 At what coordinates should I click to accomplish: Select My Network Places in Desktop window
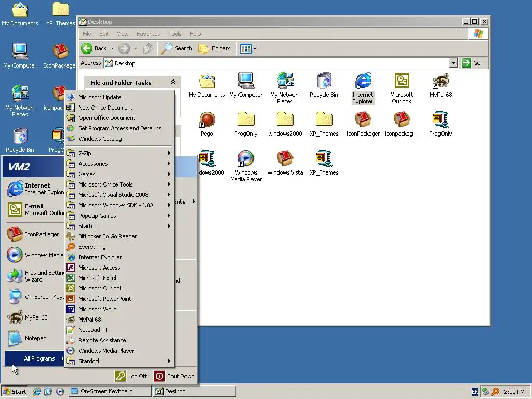[285, 88]
